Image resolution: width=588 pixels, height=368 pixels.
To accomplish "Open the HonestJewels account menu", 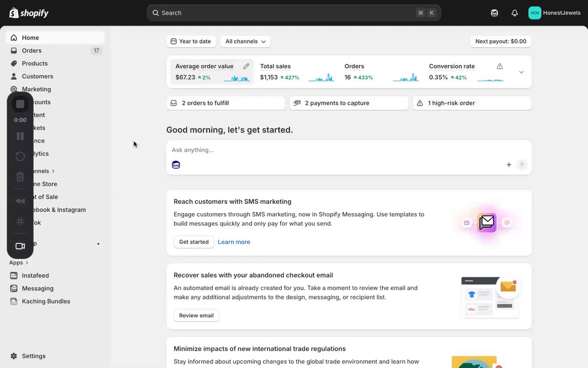I will [x=554, y=13].
